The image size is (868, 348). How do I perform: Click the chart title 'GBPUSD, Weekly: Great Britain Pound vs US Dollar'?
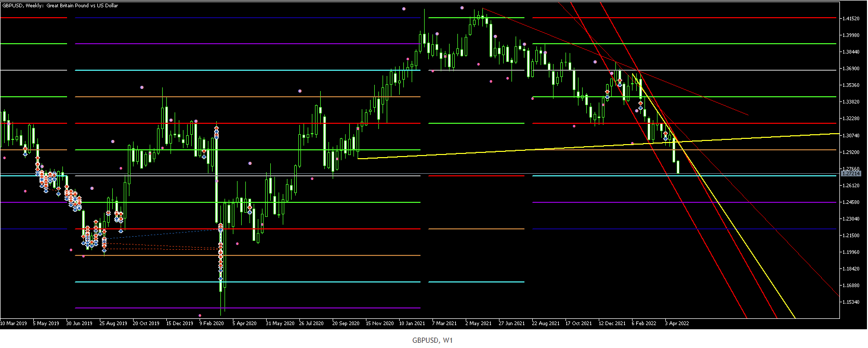[60, 5]
